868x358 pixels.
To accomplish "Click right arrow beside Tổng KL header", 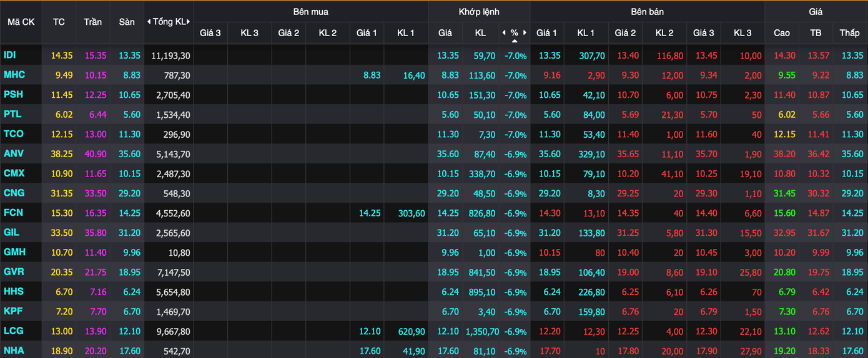I will (x=189, y=22).
